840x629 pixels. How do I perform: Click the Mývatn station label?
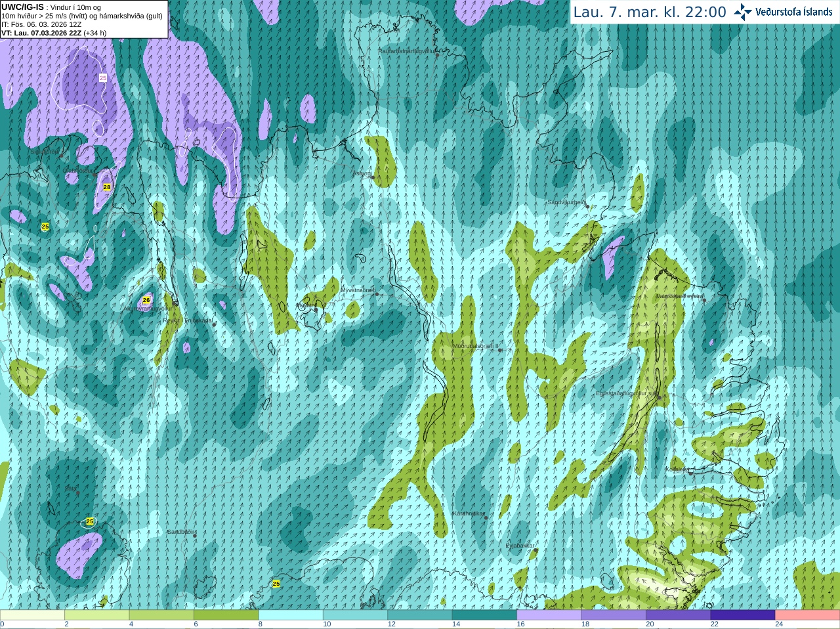pos(305,305)
